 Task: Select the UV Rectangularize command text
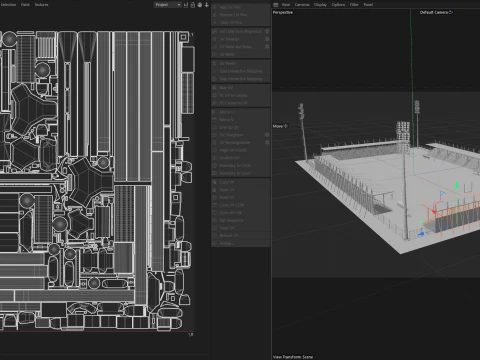coord(235,142)
